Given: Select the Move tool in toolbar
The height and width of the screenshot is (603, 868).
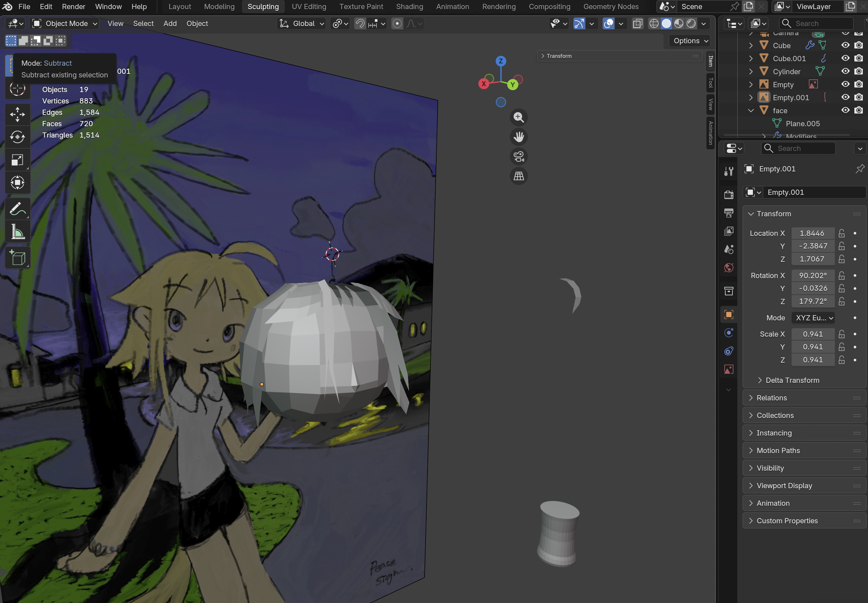Looking at the screenshot, I should tap(17, 114).
